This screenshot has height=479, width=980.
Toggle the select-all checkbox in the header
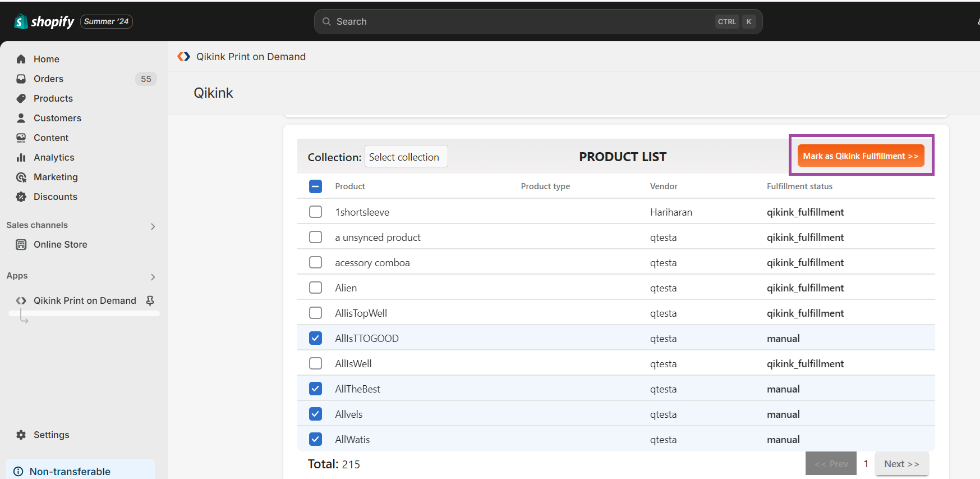(316, 186)
